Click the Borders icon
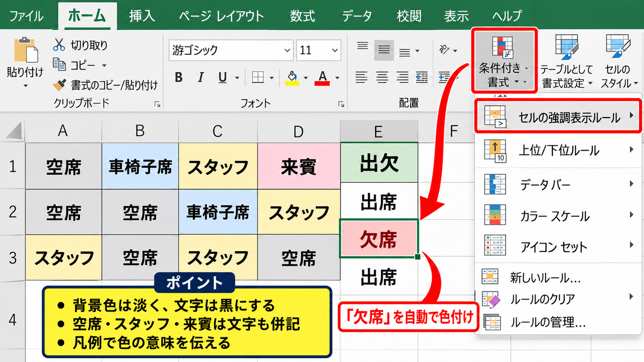 [x=258, y=77]
